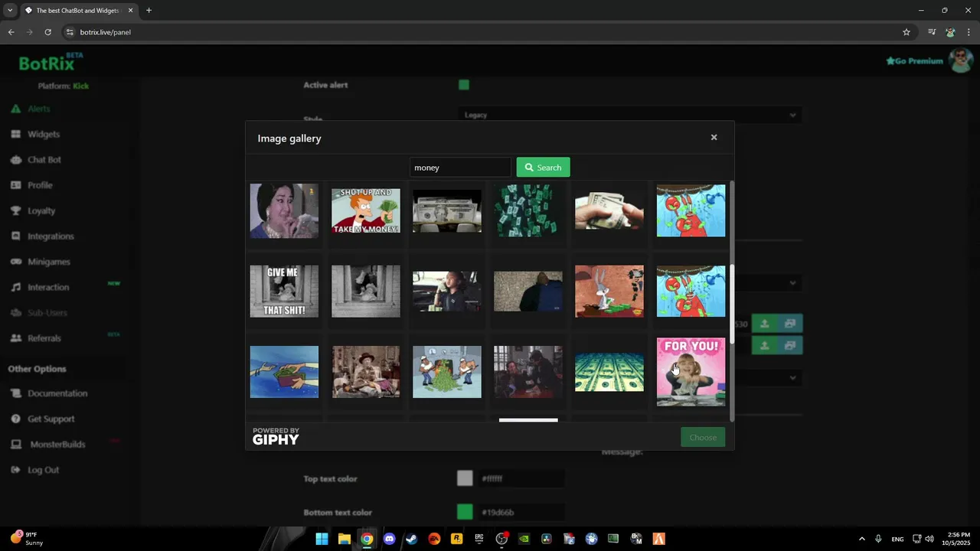
Task: Select the Shut Up and Take My Money GIF
Action: click(x=366, y=210)
